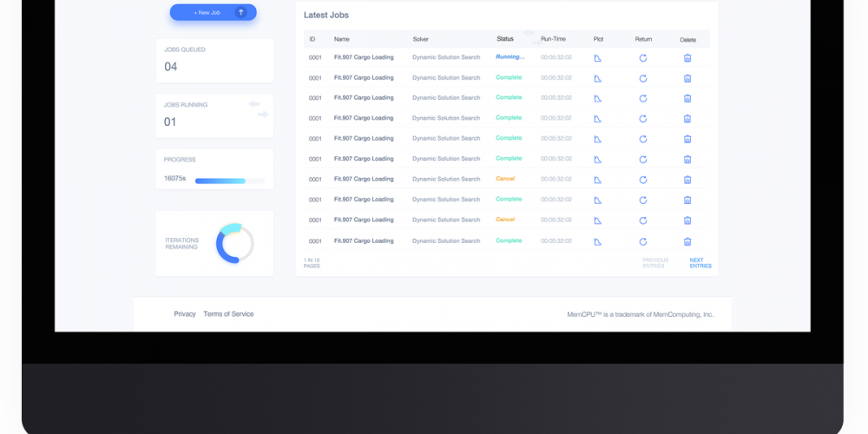Image resolution: width=868 pixels, height=434 pixels.
Task: Click the Run-Time column header
Action: tap(553, 39)
